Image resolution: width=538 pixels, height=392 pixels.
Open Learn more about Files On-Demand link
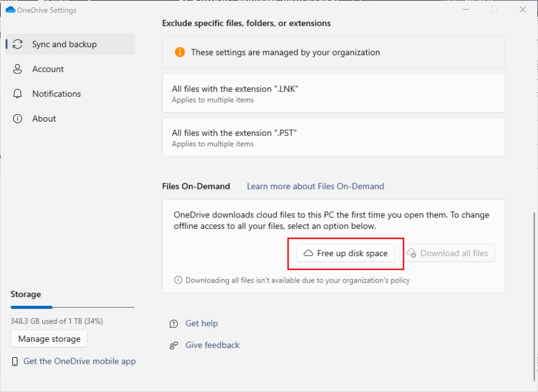tap(315, 186)
